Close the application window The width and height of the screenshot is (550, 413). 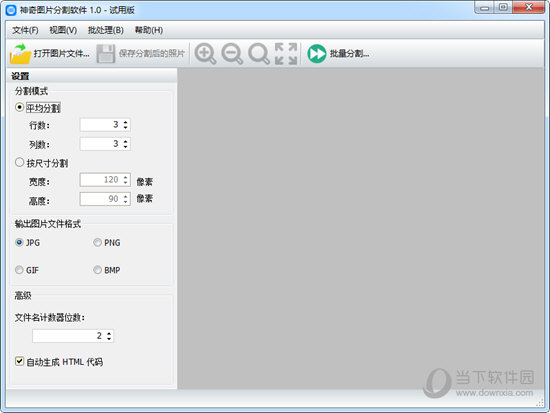(528, 7)
